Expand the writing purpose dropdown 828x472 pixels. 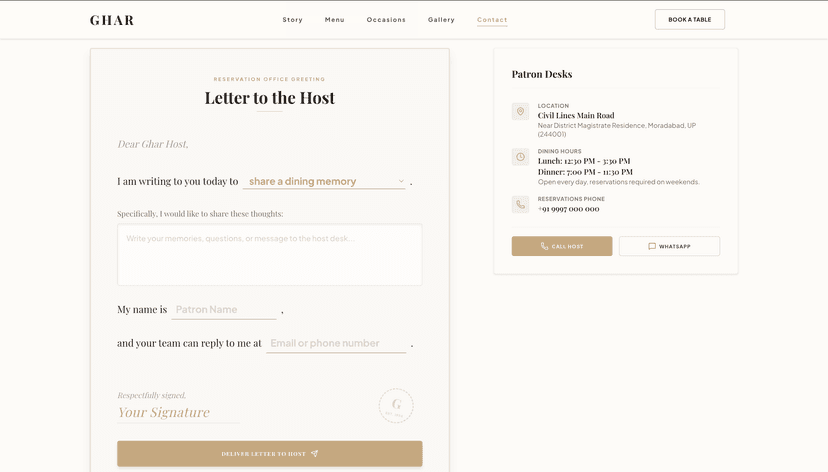tap(324, 181)
